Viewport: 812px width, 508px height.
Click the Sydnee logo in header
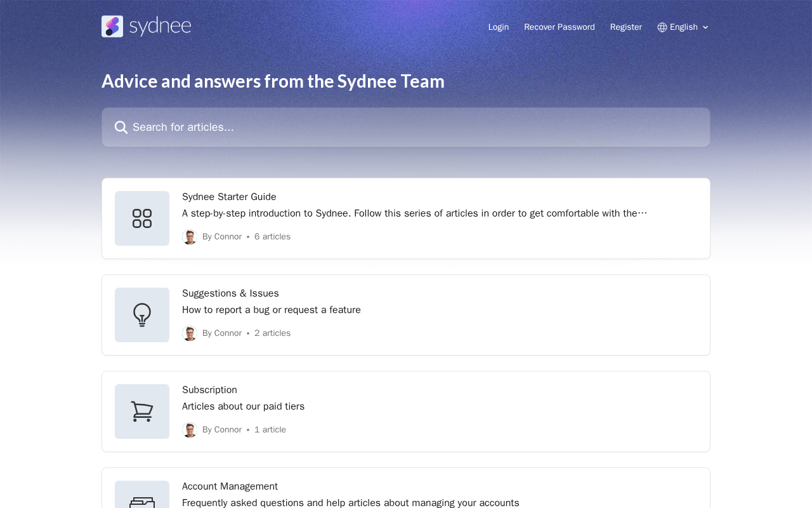[146, 27]
